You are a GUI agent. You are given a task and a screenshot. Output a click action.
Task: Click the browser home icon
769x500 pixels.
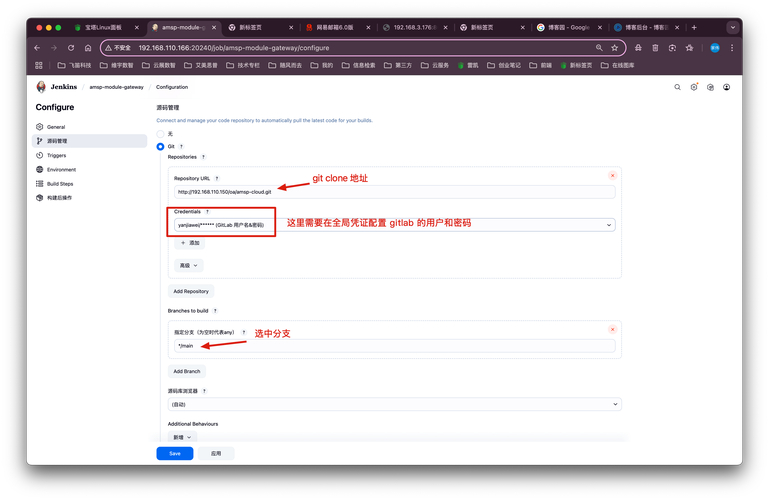88,48
